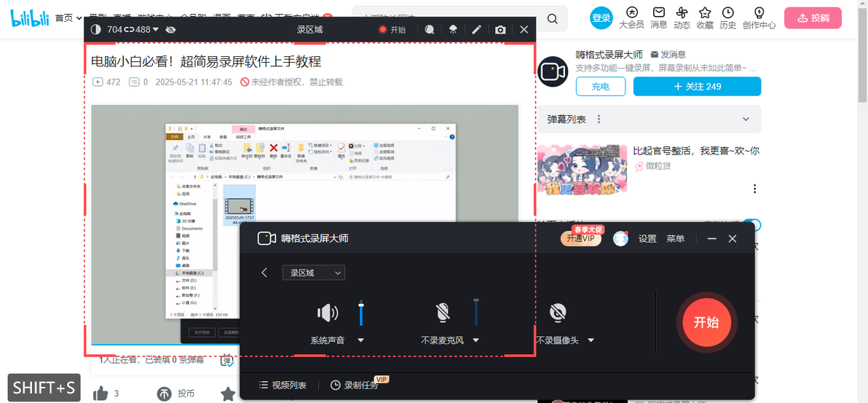
Task: Click the 嗨格式录屏大师 uploader name link
Action: [609, 55]
